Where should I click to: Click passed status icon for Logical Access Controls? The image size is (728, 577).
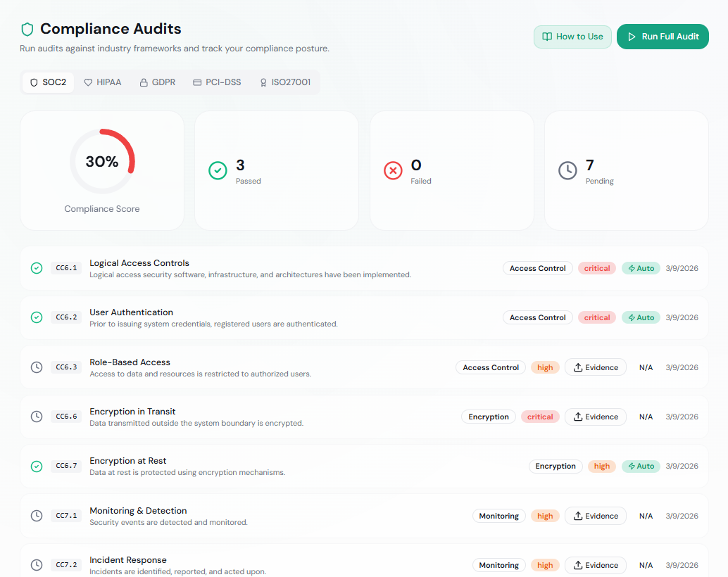coord(37,268)
